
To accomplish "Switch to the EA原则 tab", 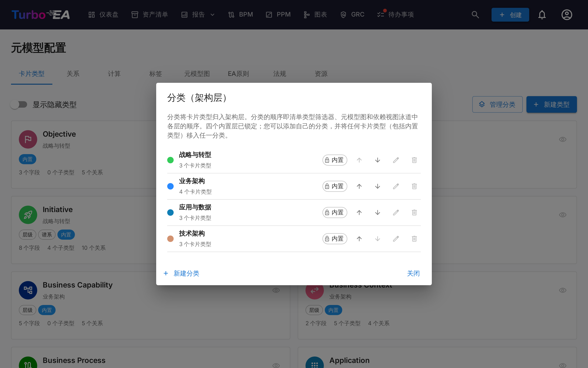I will click(x=238, y=74).
